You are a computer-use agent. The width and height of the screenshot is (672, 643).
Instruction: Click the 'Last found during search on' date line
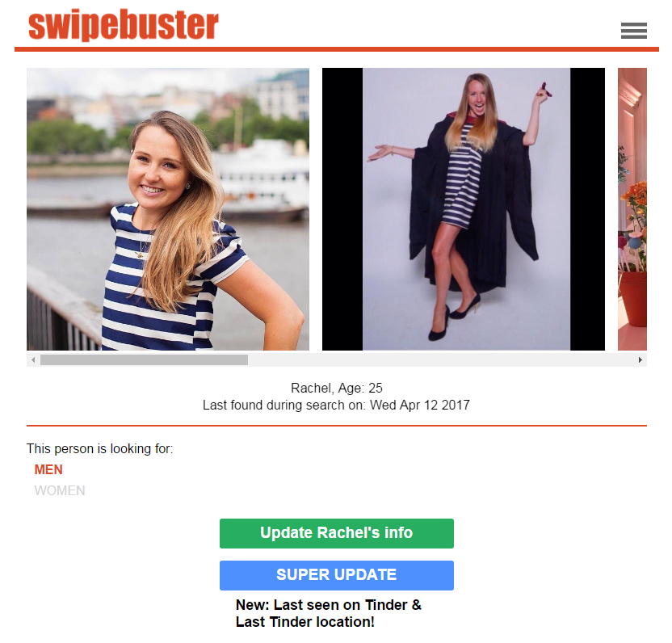tap(337, 405)
